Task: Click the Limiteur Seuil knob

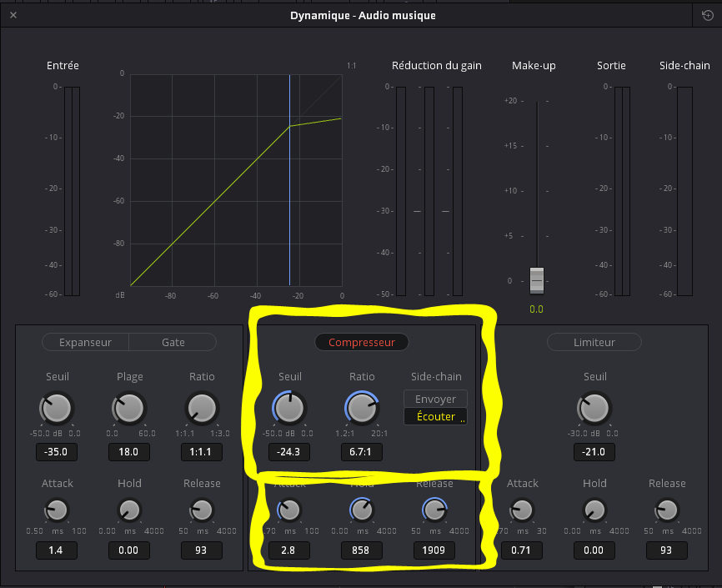Action: click(594, 409)
